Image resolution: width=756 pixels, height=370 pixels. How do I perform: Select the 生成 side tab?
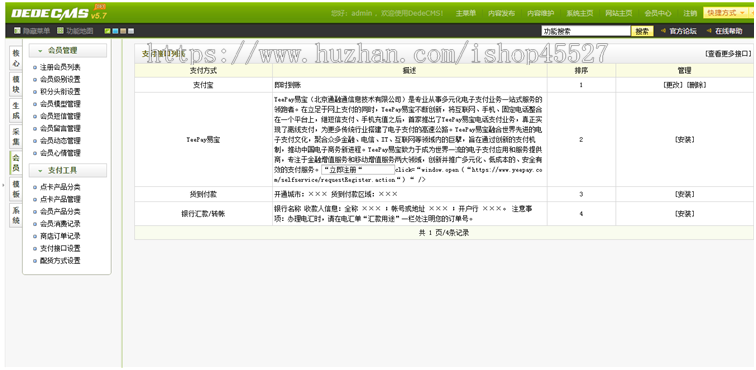coord(16,110)
